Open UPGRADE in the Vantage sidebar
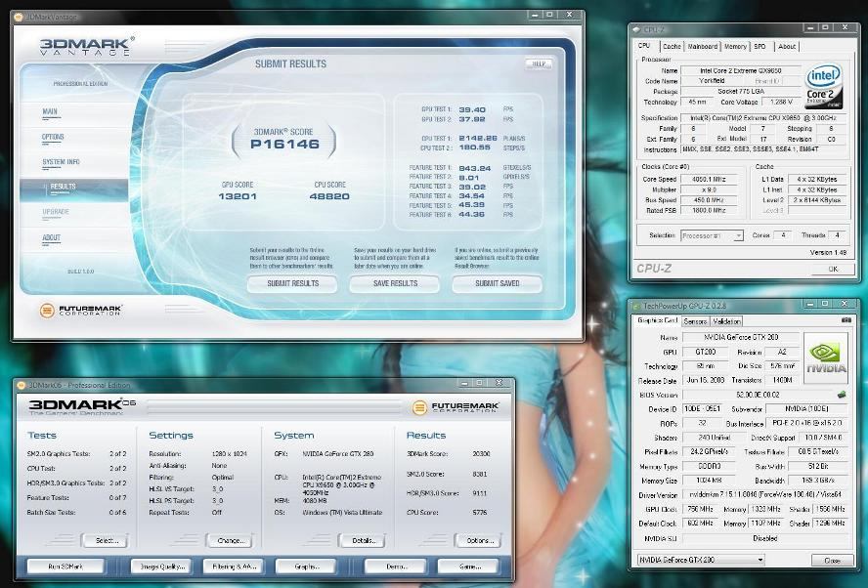868x588 pixels. coord(56,212)
